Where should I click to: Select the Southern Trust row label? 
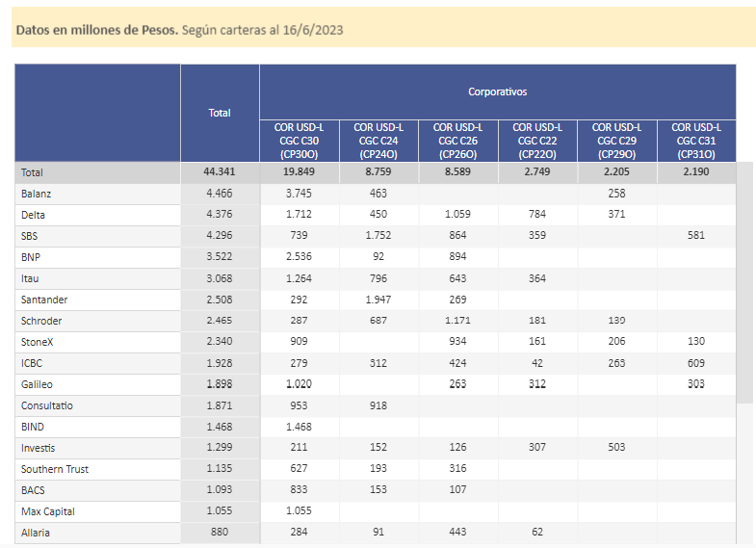pyautogui.click(x=55, y=469)
